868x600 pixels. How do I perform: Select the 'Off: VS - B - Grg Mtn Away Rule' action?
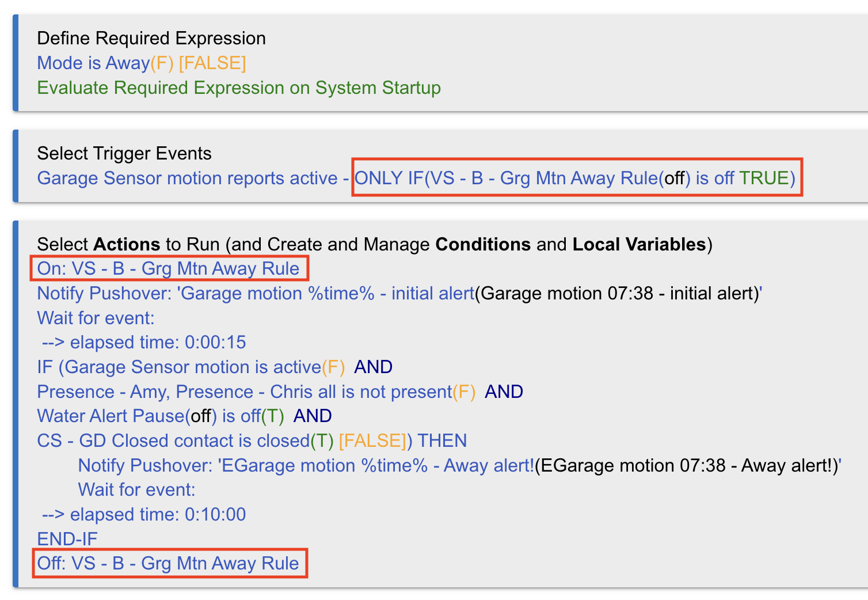[168, 563]
